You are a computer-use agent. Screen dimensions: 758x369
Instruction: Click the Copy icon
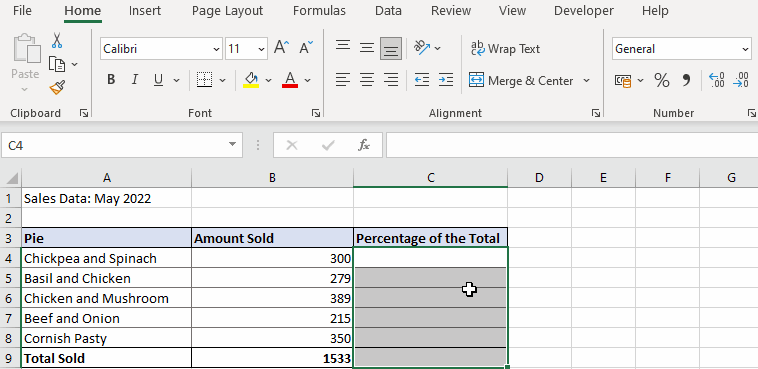pyautogui.click(x=57, y=64)
